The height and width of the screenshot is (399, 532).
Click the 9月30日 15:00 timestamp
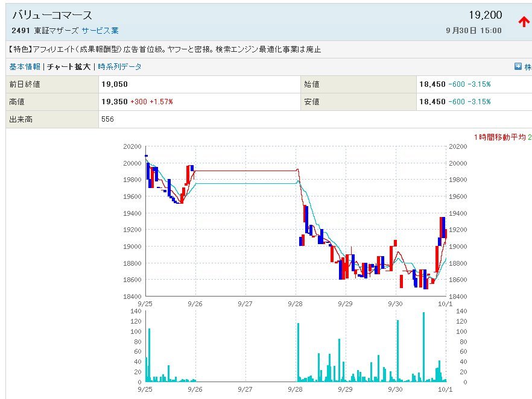coord(473,30)
